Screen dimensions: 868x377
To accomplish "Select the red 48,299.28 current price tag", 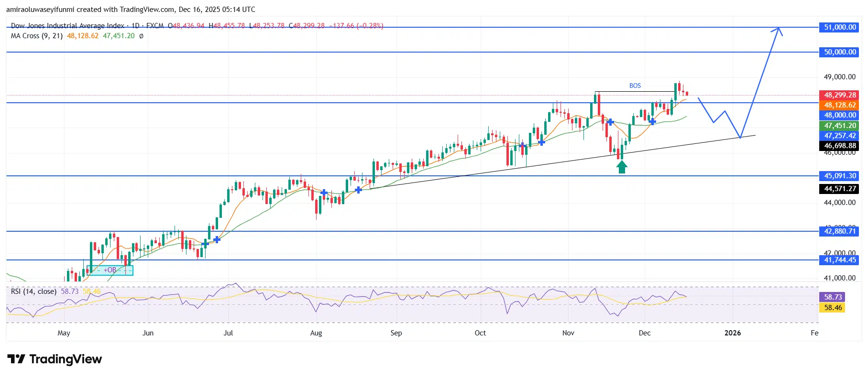I will [x=840, y=95].
